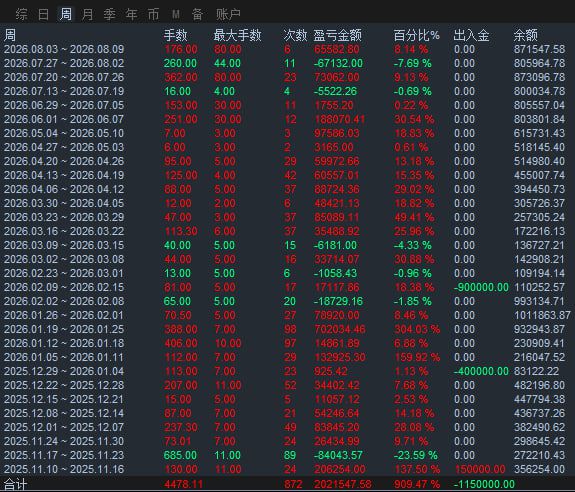The height and width of the screenshot is (492, 575).
Task: Select week row 2026.03.16 ~ 2026.03.22
Action: (x=288, y=231)
